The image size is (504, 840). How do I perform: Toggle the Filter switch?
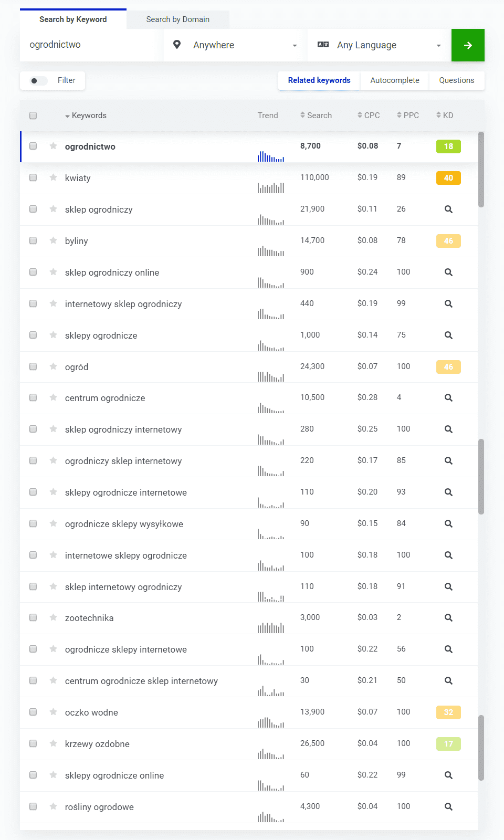tap(38, 81)
